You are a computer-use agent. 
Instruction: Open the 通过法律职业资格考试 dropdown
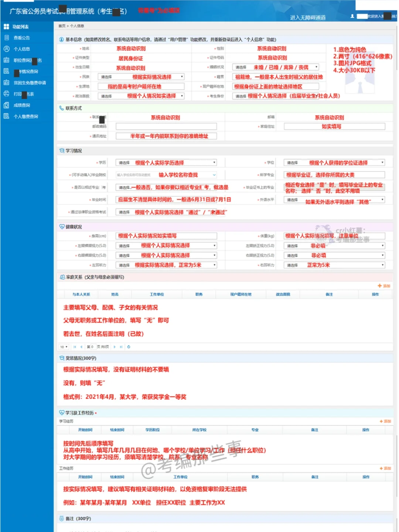coord(166,212)
